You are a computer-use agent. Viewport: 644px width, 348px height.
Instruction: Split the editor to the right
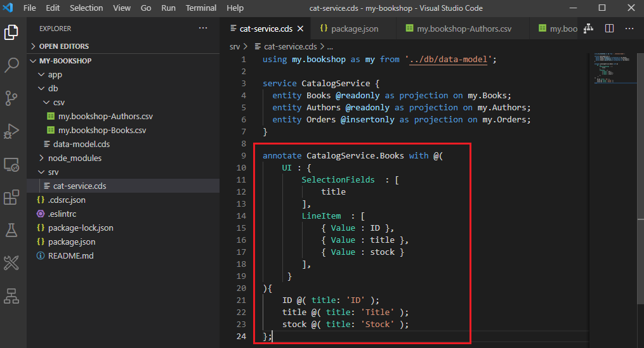[x=609, y=29]
